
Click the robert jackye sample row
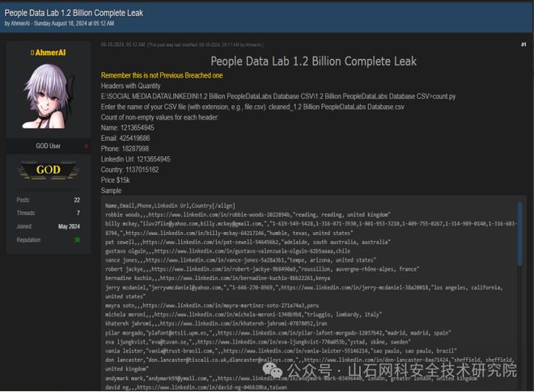262,269
